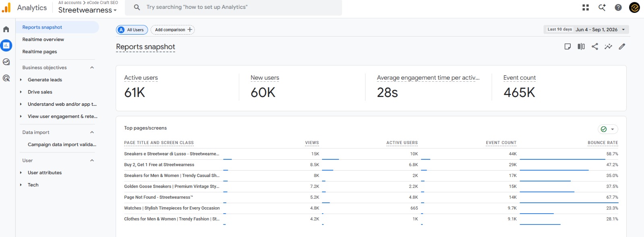Click Buy 2, Get 1 Free row title
The width and height of the screenshot is (644, 237).
coord(159,165)
